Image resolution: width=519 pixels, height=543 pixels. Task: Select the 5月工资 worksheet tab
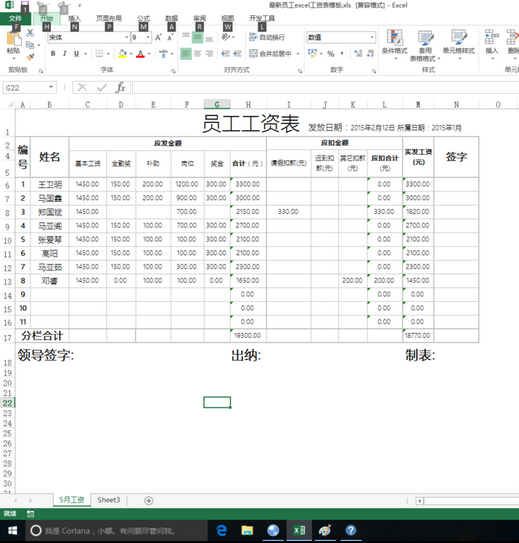click(x=72, y=500)
